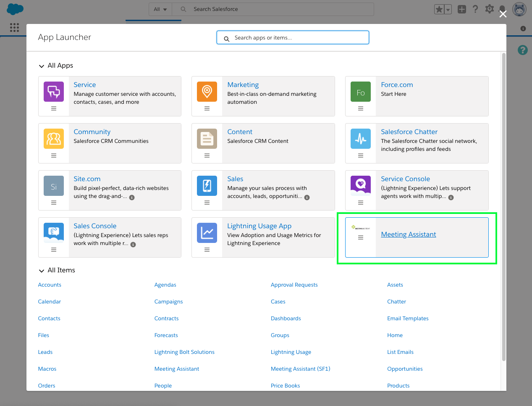
Task: Click the Force.com green Fo icon
Action: (361, 92)
